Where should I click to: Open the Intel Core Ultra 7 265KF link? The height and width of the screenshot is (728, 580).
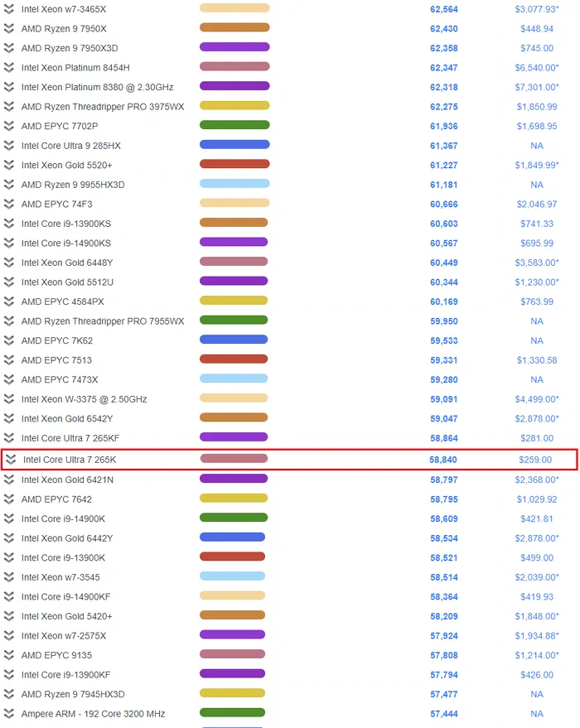coord(70,438)
